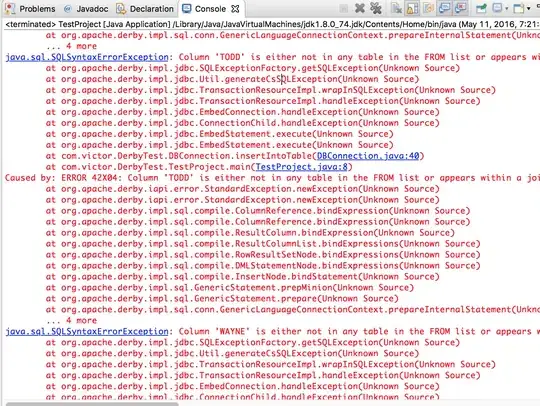Screen dimensions: 540x406
Task: Click the Javadoc tab icon
Action: click(68, 9)
